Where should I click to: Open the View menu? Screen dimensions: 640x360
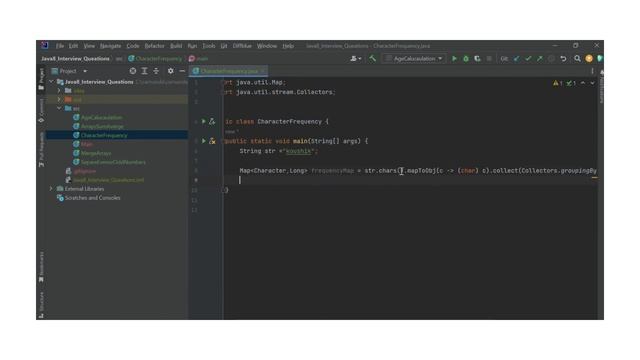click(89, 46)
